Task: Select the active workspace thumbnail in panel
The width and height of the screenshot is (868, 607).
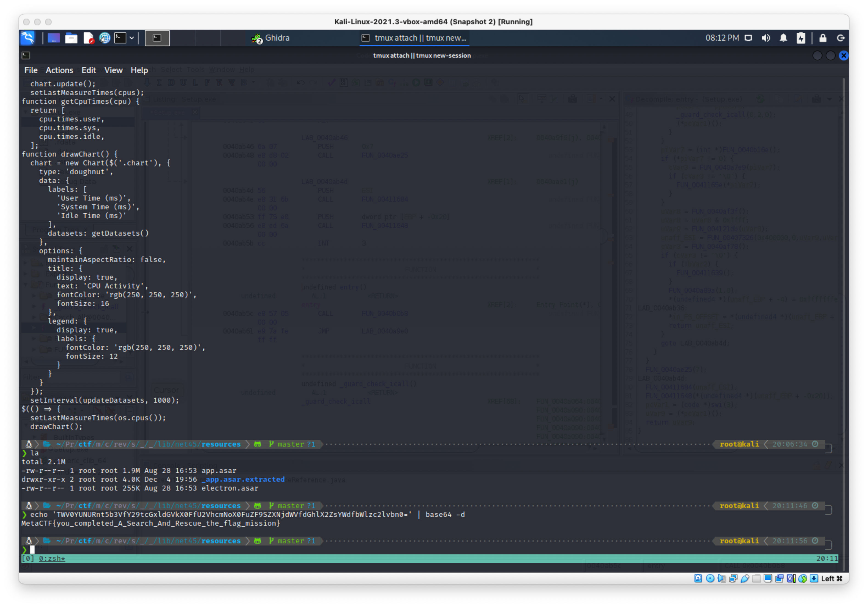Action: coord(157,38)
